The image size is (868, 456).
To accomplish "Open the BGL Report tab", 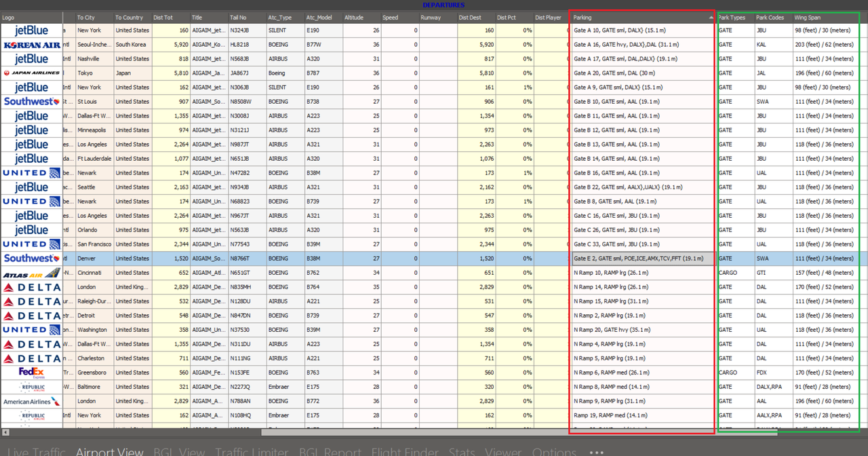I will point(330,451).
